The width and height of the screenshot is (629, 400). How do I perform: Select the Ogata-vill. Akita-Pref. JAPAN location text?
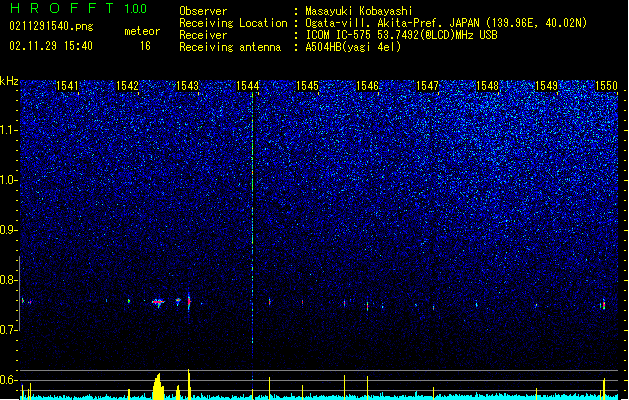[x=446, y=23]
